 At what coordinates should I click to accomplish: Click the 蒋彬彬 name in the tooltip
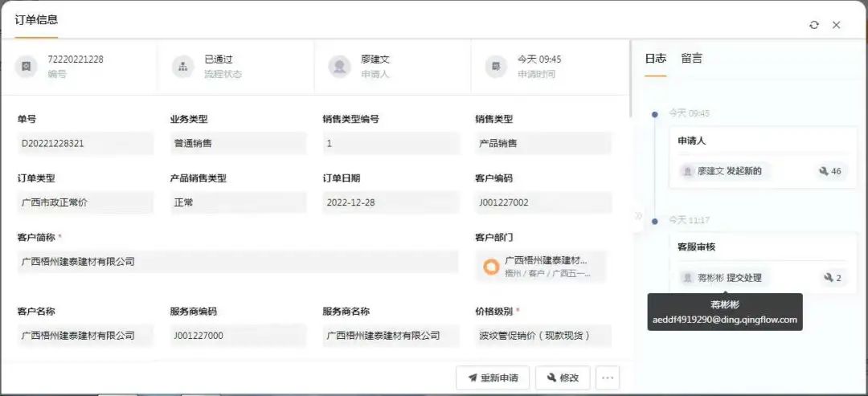725,304
